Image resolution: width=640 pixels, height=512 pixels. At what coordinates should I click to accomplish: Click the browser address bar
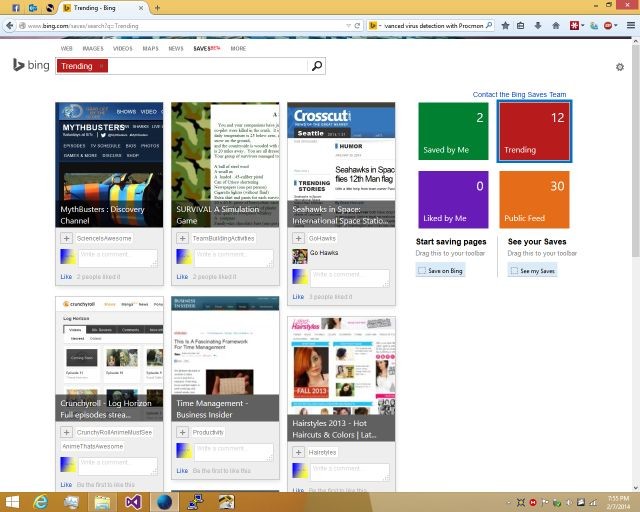186,26
